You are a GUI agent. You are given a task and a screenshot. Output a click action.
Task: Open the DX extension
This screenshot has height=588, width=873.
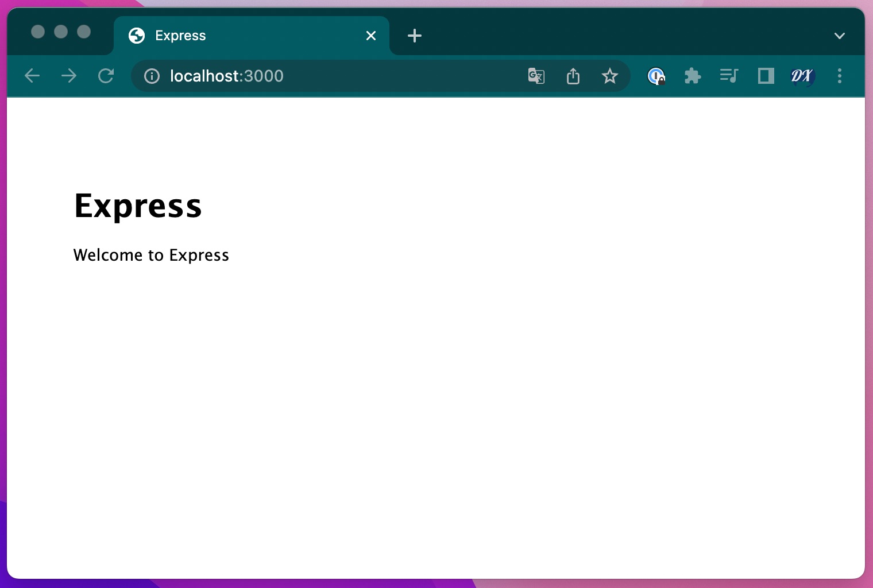802,76
